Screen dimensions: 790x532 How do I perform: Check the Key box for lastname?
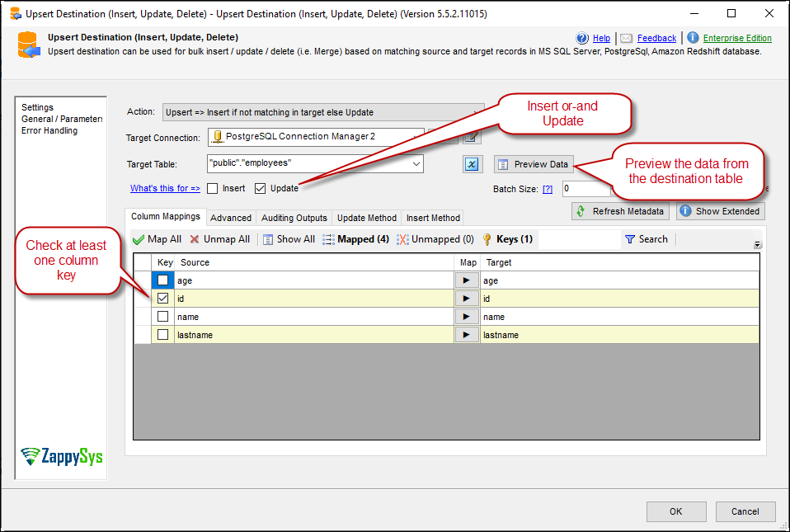(162, 335)
